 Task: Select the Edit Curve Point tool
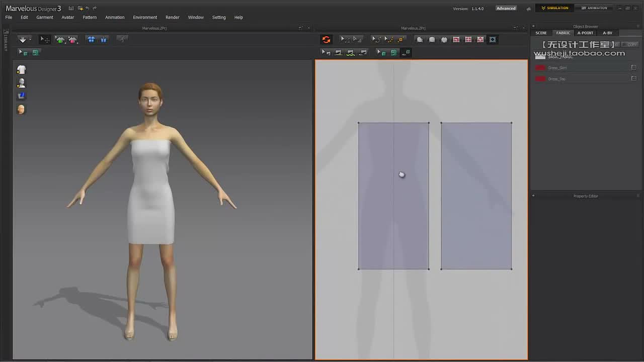tap(388, 39)
